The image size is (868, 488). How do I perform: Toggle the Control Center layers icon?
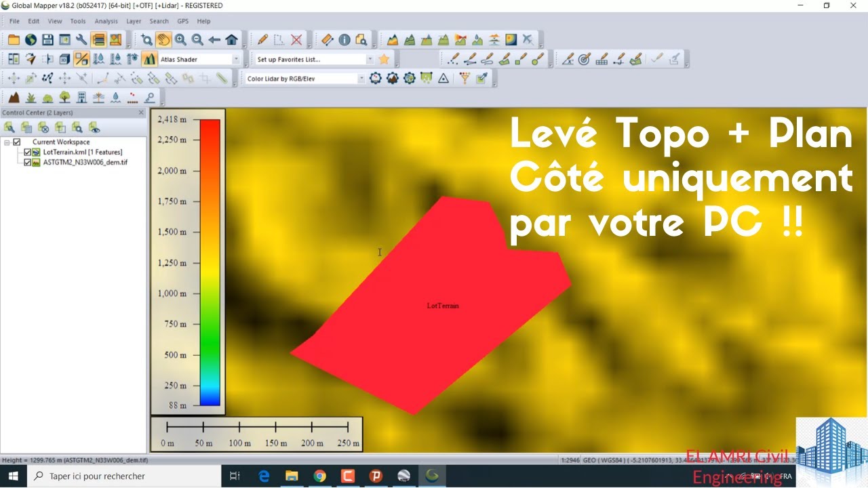point(98,40)
